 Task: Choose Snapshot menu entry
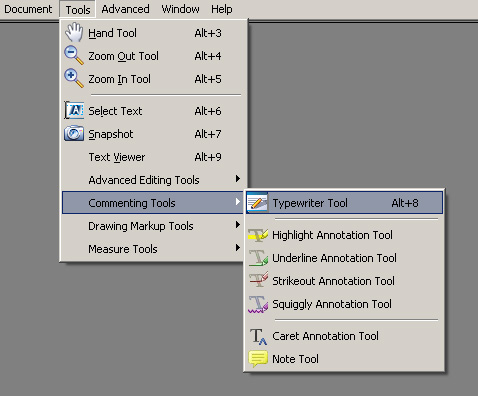coord(153,134)
